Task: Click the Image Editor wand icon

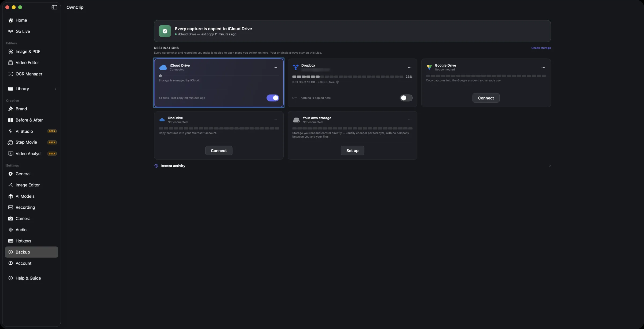Action: pyautogui.click(x=10, y=185)
